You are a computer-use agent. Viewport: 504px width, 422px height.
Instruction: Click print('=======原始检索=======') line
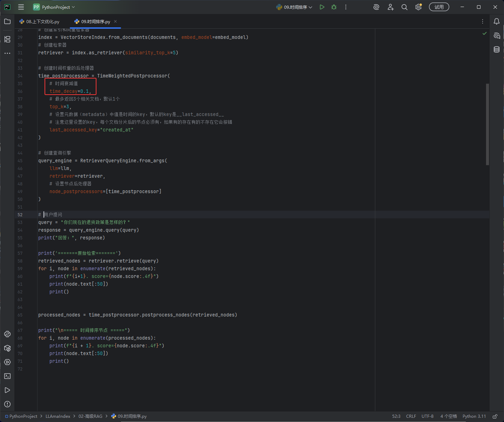tap(79, 253)
